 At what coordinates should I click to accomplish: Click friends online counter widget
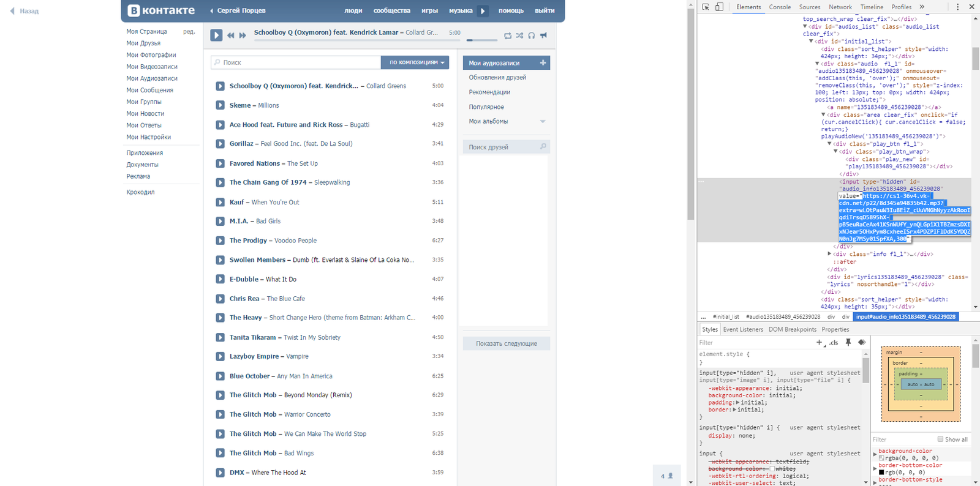pos(667,476)
